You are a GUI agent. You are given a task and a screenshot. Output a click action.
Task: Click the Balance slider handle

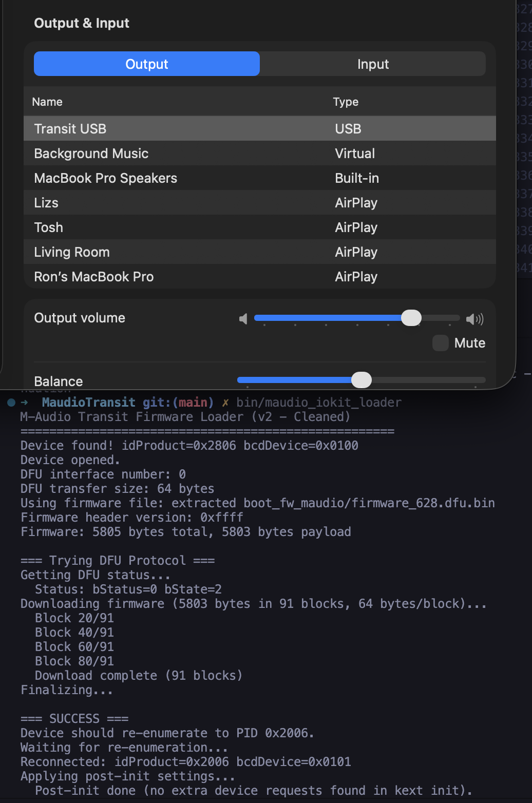click(361, 380)
